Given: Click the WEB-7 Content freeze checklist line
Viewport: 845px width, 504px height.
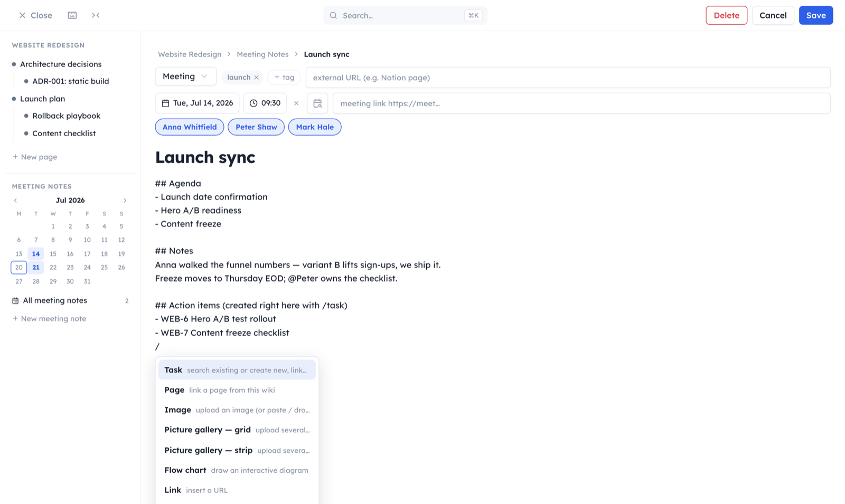Looking at the screenshot, I should click(x=222, y=333).
